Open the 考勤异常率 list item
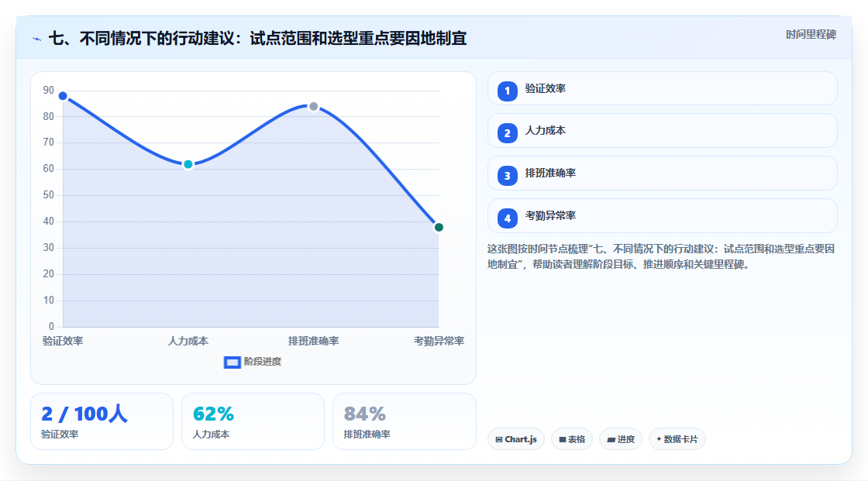 coord(662,216)
